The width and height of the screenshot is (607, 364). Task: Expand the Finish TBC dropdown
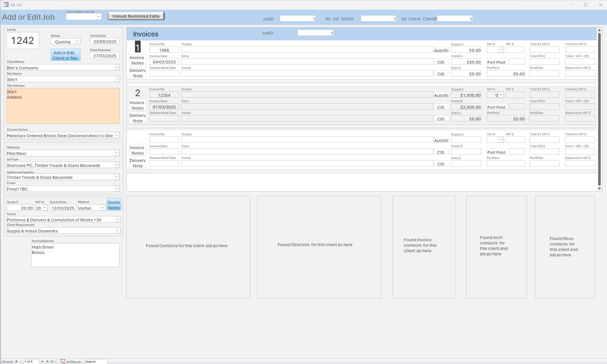[x=117, y=189]
